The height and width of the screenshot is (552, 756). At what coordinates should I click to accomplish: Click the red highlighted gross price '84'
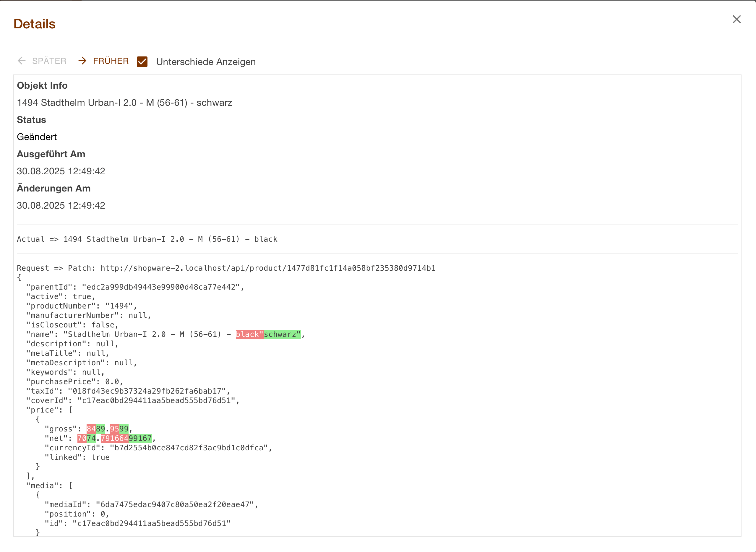91,429
